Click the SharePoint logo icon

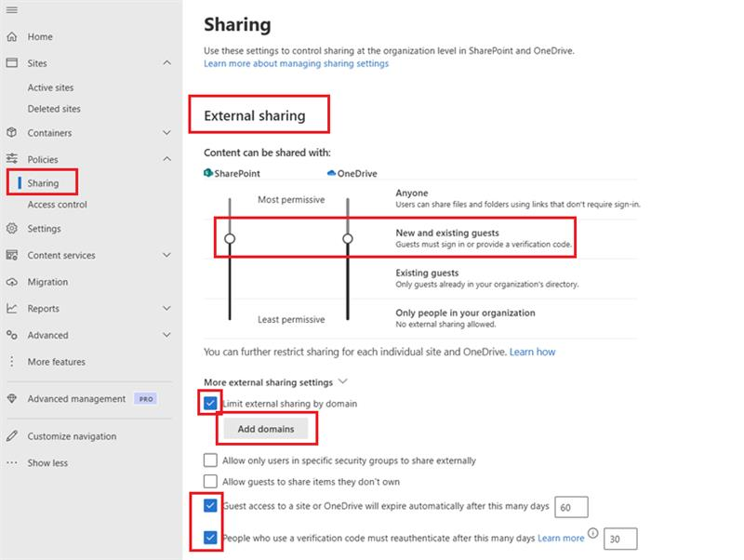coord(207,173)
